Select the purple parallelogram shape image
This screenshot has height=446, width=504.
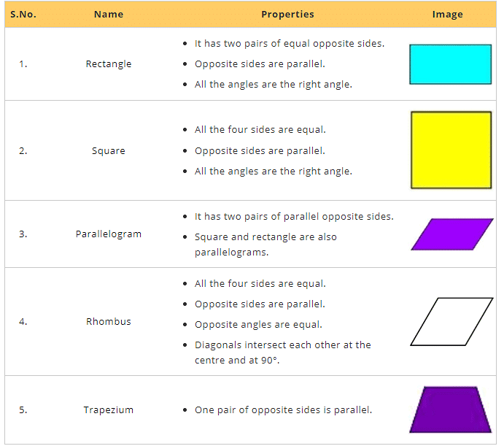pyautogui.click(x=452, y=234)
